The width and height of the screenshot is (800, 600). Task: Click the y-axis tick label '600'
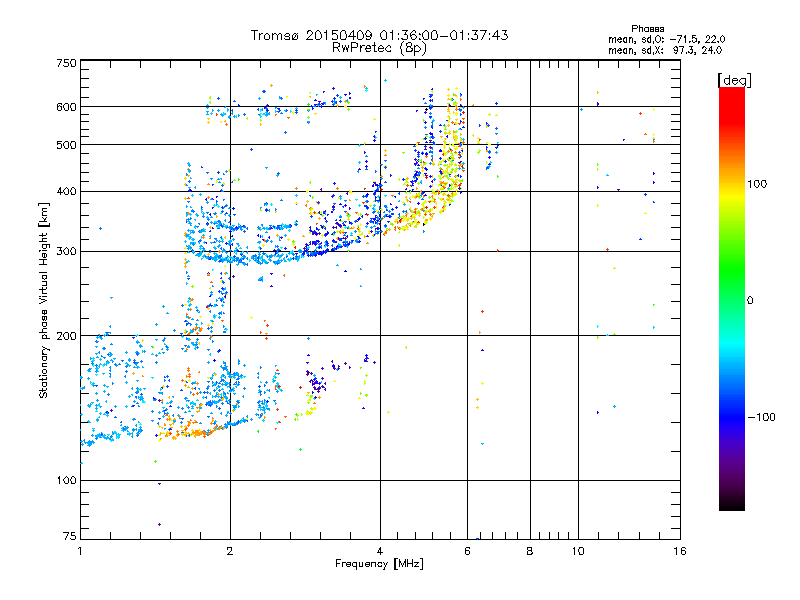tap(66, 107)
